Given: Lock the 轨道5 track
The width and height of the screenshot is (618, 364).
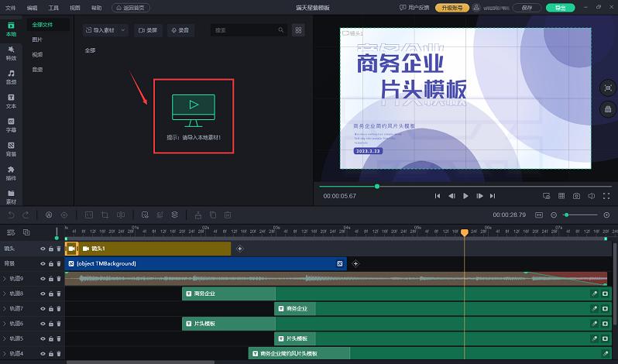Looking at the screenshot, I should click(x=51, y=338).
